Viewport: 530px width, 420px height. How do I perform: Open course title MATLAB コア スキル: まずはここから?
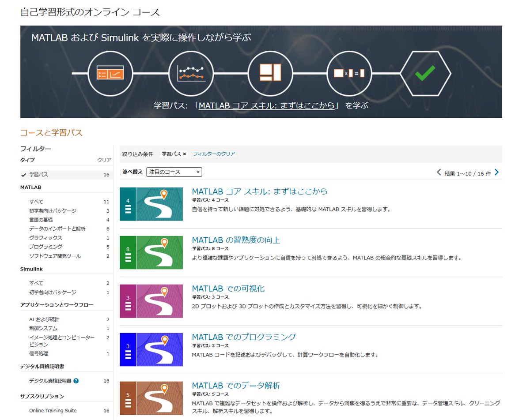(260, 191)
